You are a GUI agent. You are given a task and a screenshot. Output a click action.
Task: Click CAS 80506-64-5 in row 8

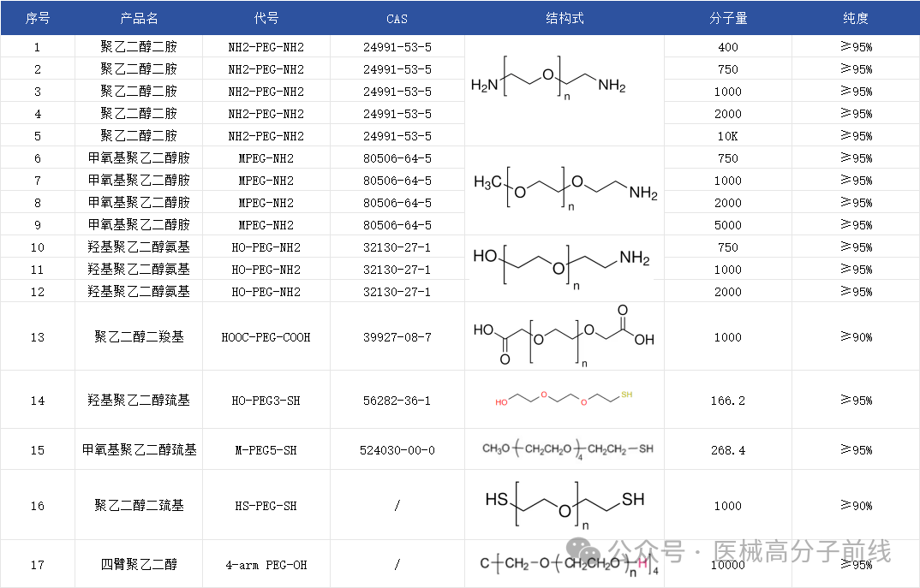397,203
